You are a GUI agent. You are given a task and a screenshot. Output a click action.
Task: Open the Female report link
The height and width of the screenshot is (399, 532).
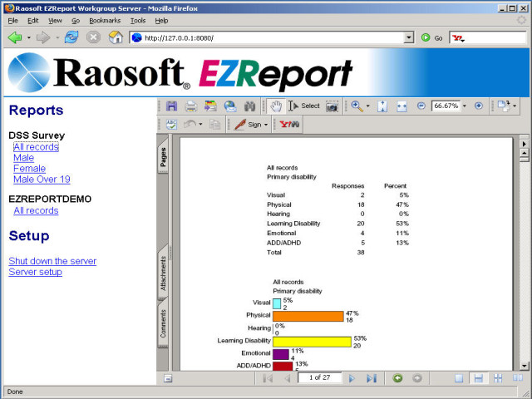click(30, 169)
